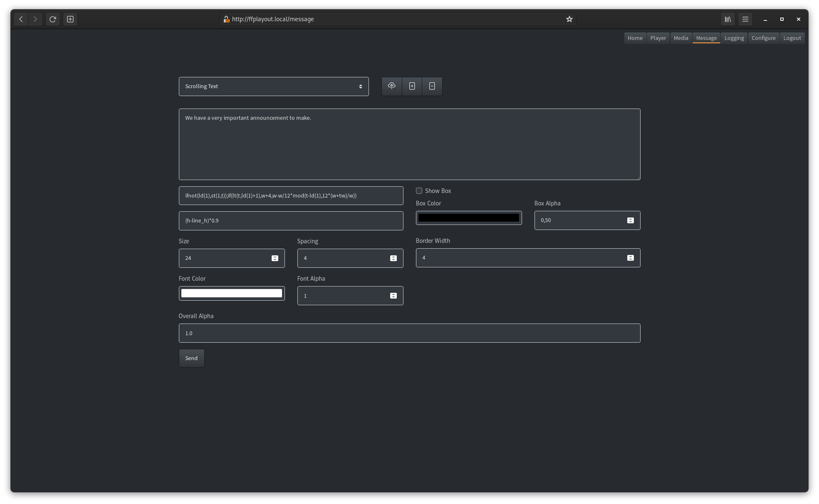819x504 pixels.
Task: Open the browser library icon
Action: coord(728,19)
